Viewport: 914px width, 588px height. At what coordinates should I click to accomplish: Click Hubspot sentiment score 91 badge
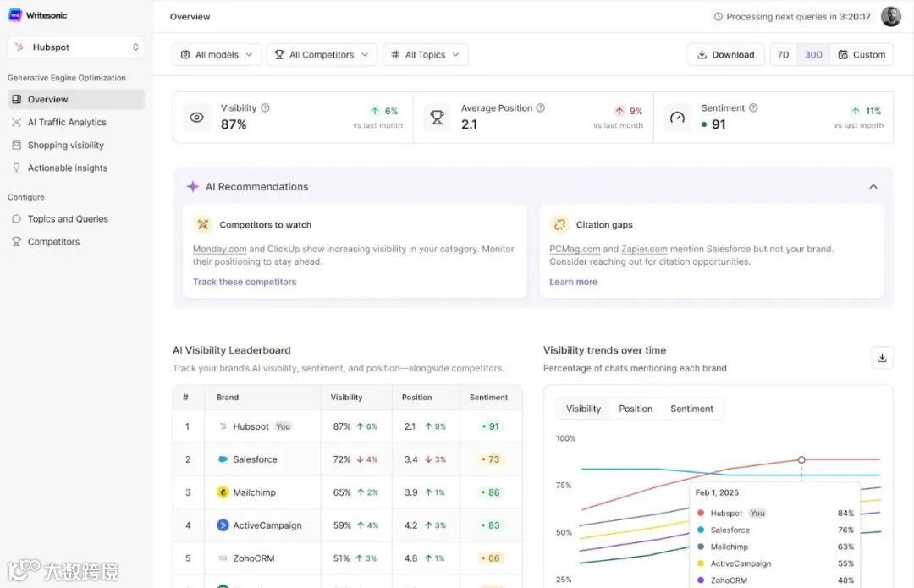[x=491, y=426]
